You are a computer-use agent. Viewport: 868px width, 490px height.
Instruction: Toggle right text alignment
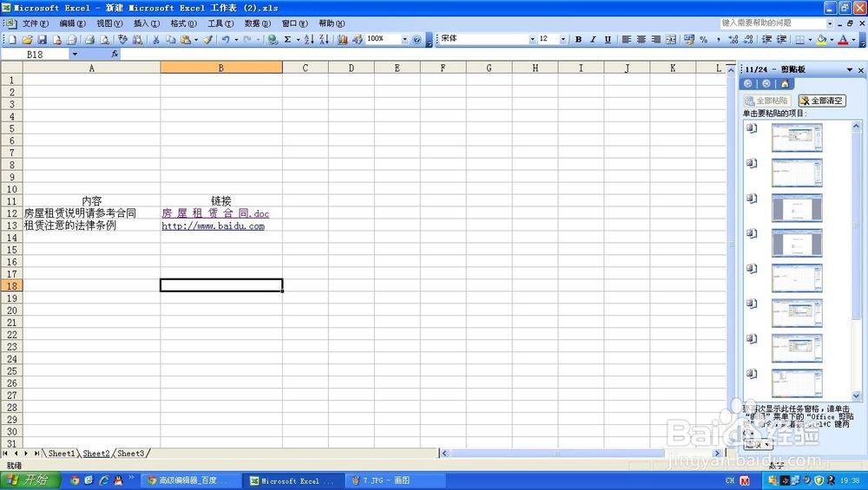click(x=656, y=39)
